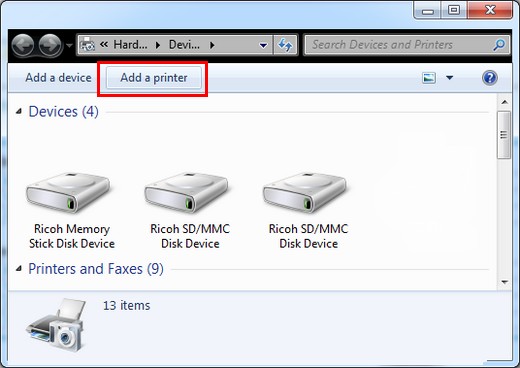Click the Change your view icon
The height and width of the screenshot is (368, 520).
[429, 78]
